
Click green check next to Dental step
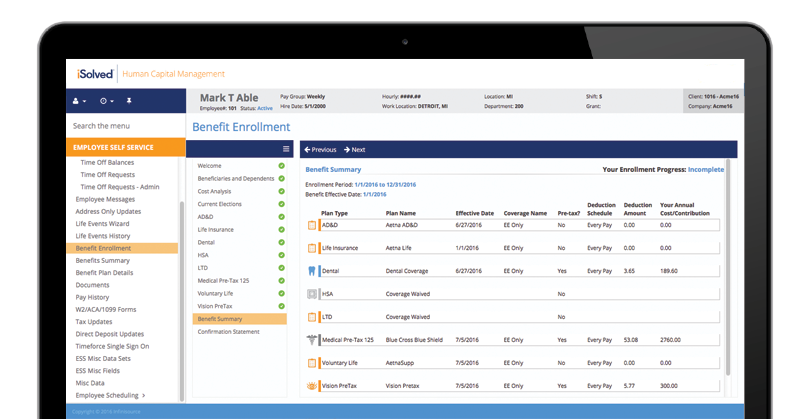click(281, 242)
